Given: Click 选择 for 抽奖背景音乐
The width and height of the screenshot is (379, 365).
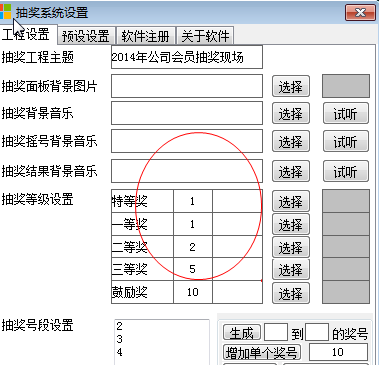Looking at the screenshot, I should pos(291,114).
